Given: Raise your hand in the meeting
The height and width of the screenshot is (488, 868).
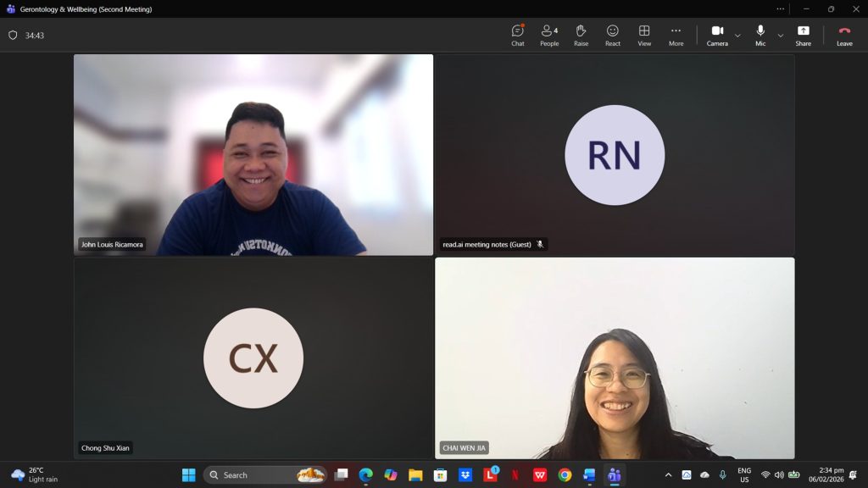Looking at the screenshot, I should (x=581, y=35).
